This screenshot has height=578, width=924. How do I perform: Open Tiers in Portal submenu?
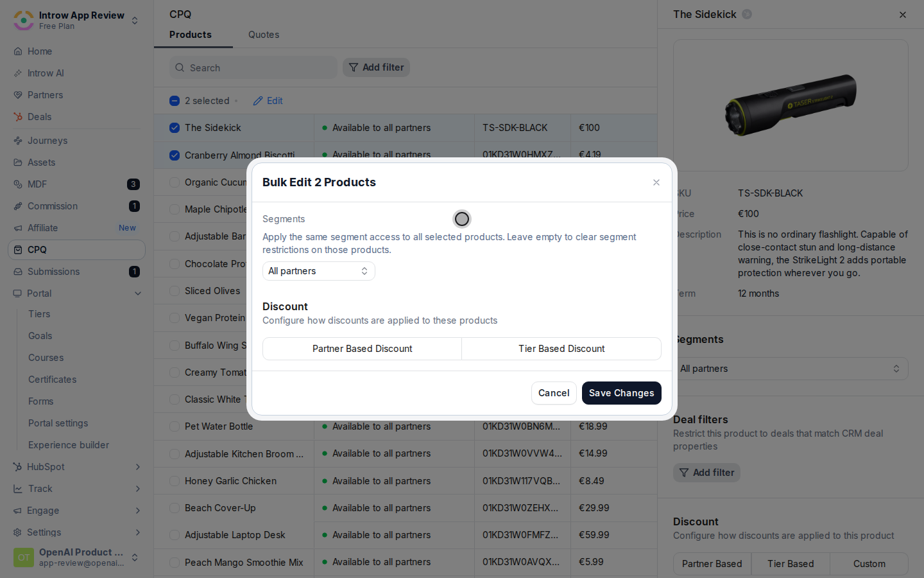point(39,314)
